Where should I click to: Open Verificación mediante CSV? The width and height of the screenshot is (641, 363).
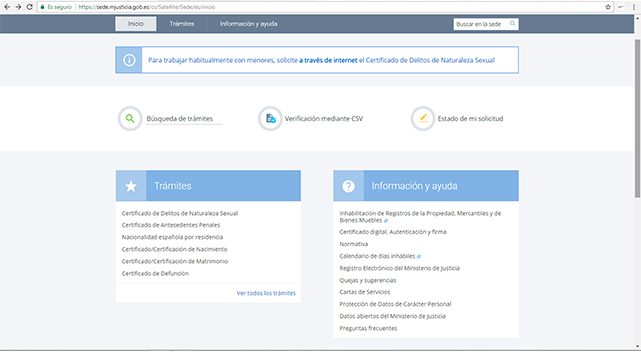(x=324, y=119)
